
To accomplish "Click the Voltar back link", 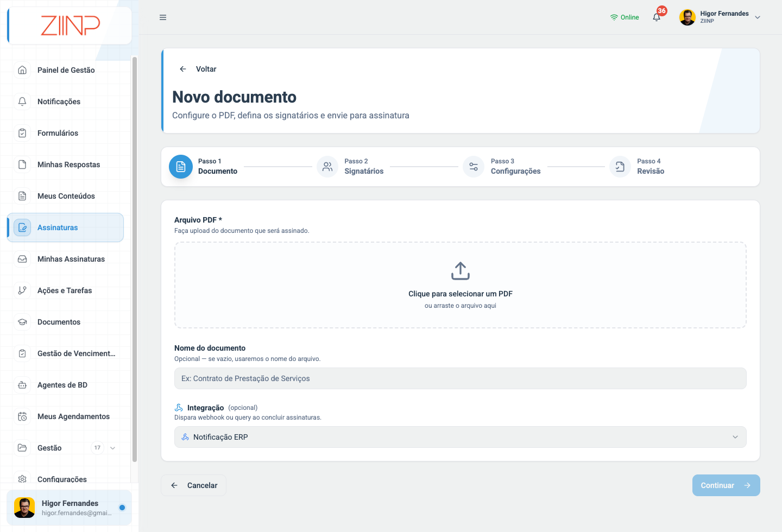I will point(198,69).
